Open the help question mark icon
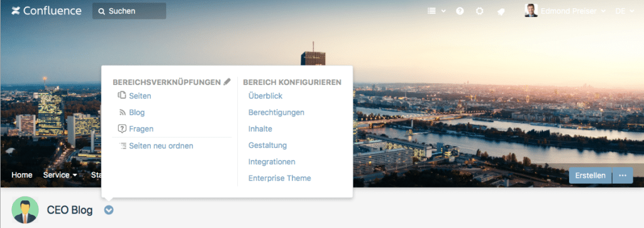This screenshot has width=644, height=228. coord(460,11)
